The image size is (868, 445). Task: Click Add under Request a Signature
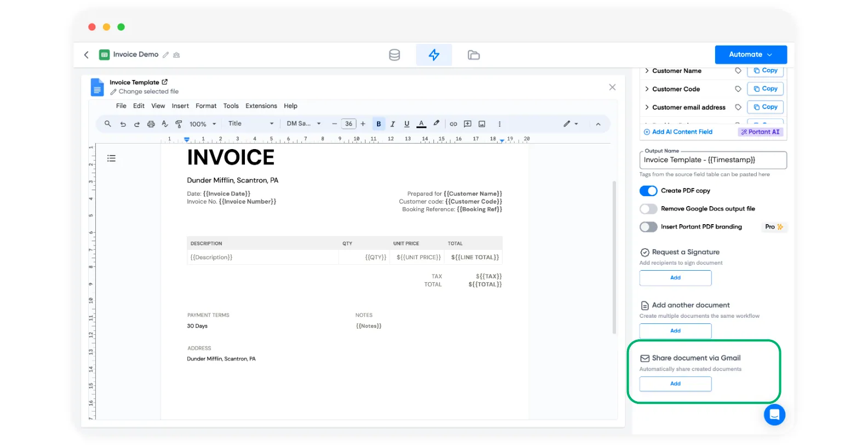(675, 278)
